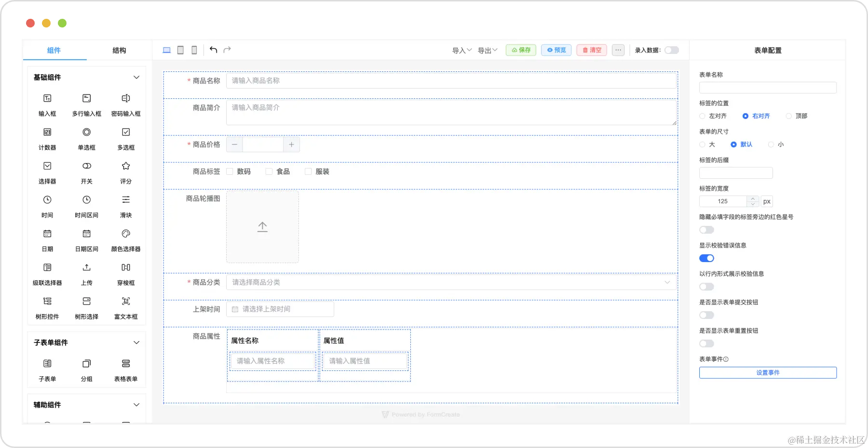Pick the 上传 upload component icon
868x448 pixels.
(87, 267)
